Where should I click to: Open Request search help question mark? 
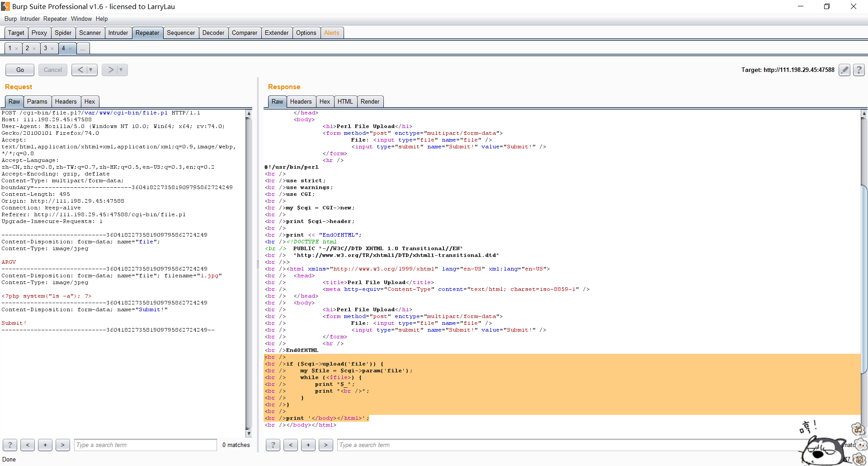(x=10, y=445)
